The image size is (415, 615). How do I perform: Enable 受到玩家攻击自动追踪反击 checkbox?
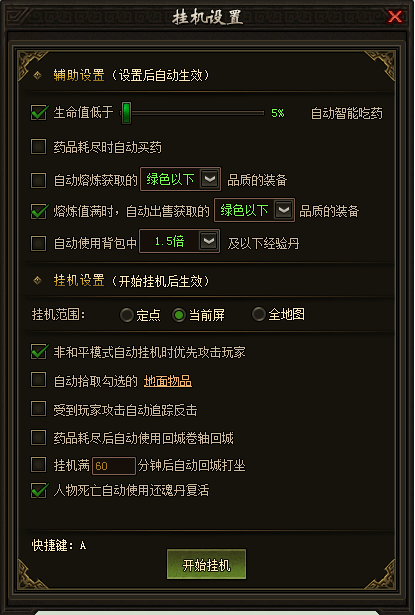(x=38, y=409)
